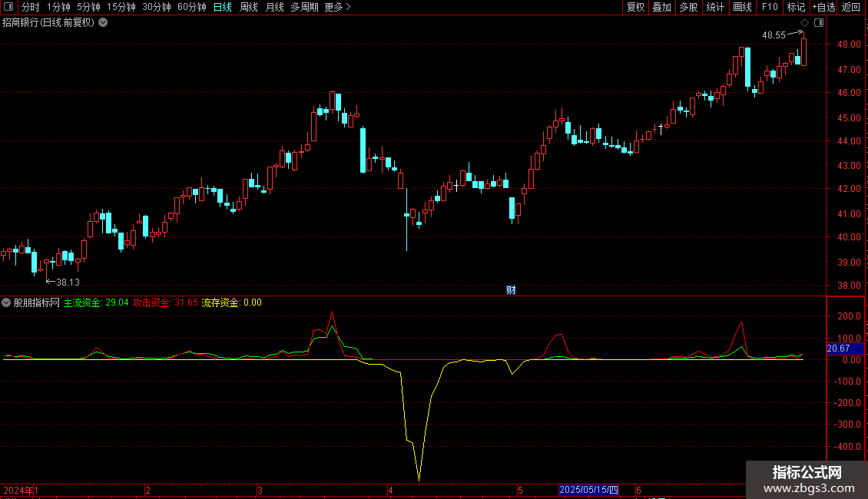Click the 48.00 price axis label

coord(849,45)
